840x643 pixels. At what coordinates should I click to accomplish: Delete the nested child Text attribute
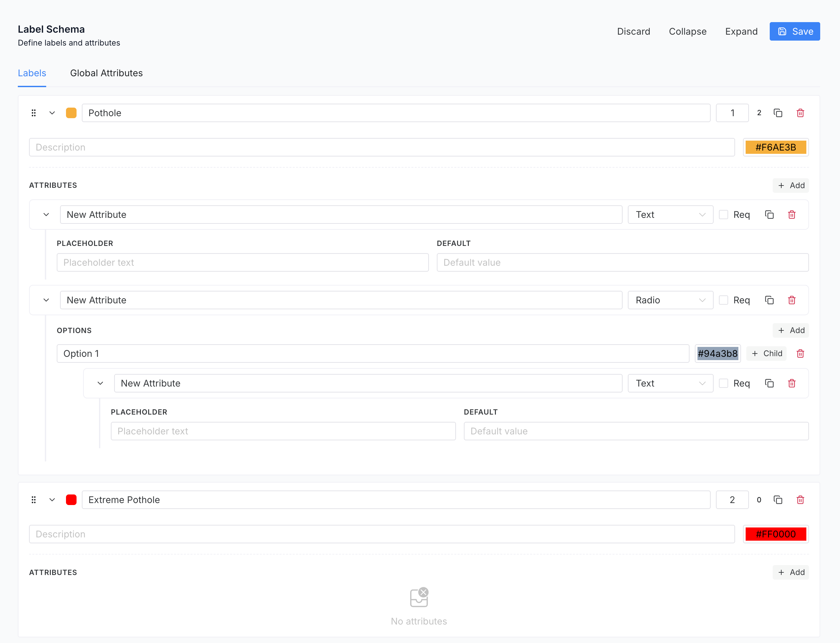point(792,383)
